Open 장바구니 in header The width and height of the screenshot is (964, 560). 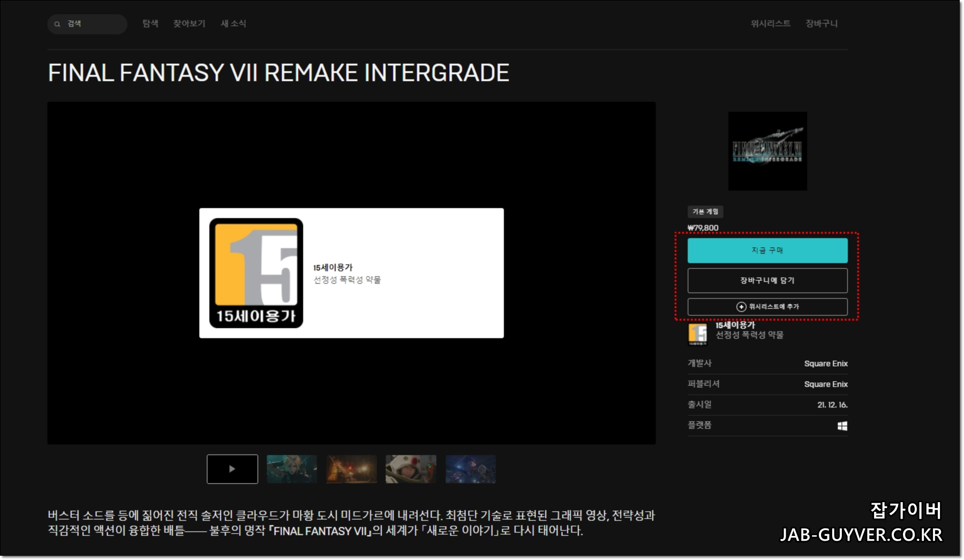pyautogui.click(x=822, y=24)
